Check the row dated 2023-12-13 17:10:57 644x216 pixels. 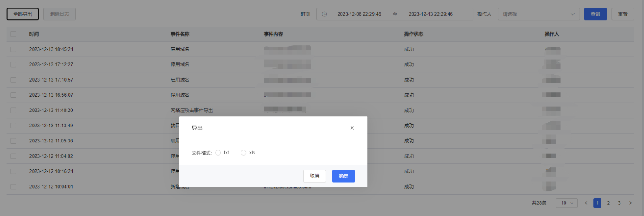[14, 80]
